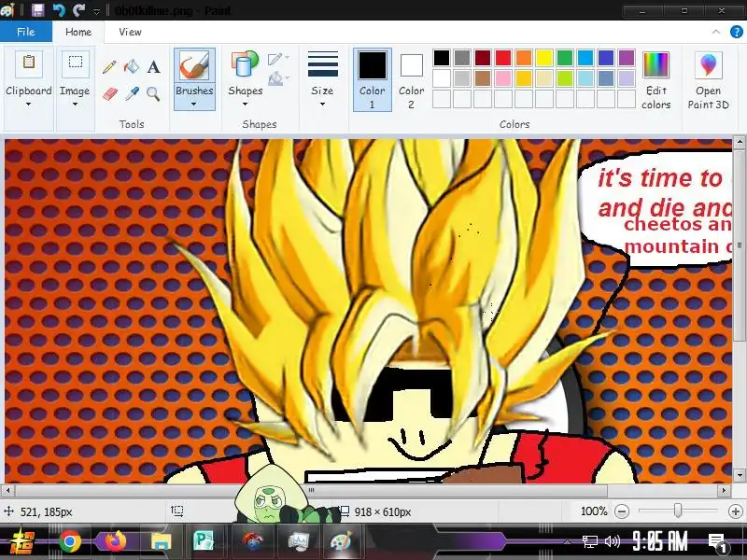
Task: Click the Save icon in title bar
Action: 37,9
